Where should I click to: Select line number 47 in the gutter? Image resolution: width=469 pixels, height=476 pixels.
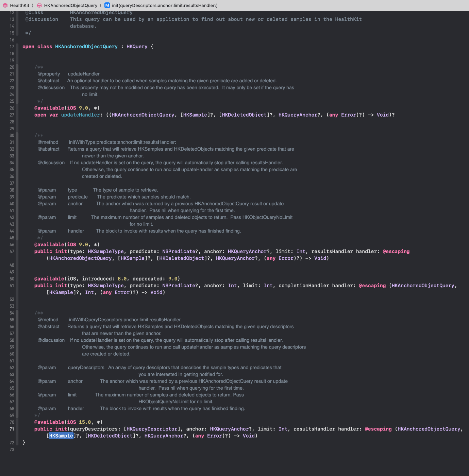12,252
